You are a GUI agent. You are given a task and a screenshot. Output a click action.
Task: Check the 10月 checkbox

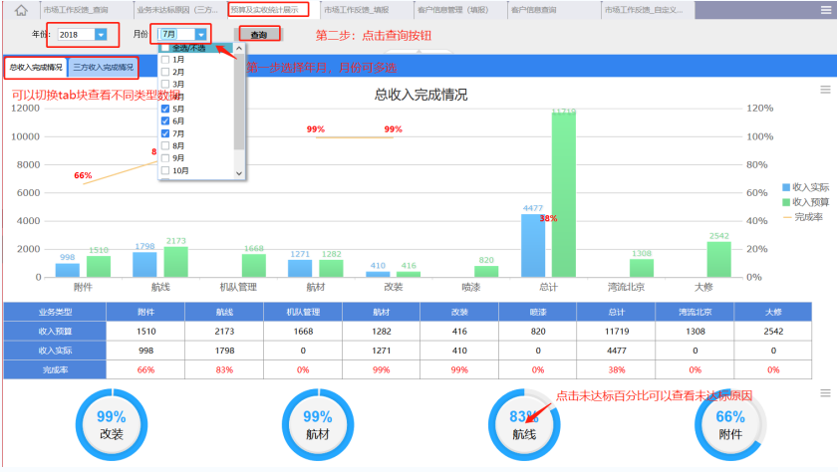coord(165,171)
